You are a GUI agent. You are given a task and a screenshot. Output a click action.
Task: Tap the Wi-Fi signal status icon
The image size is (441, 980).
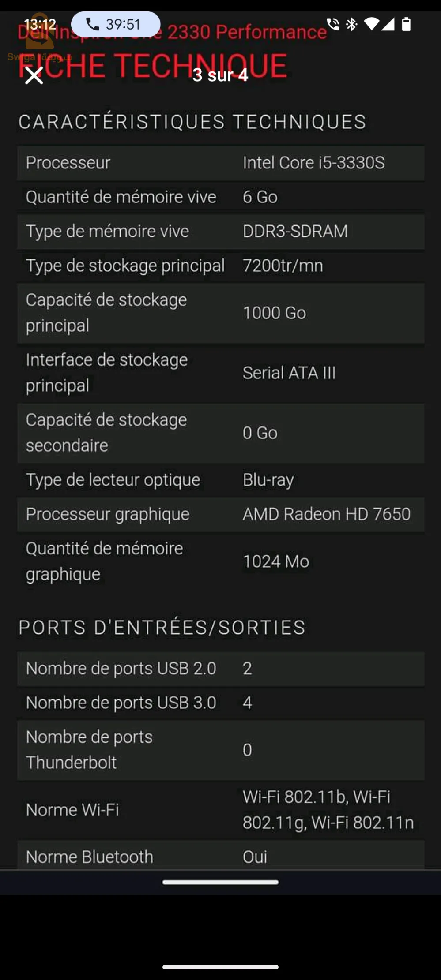(x=371, y=24)
